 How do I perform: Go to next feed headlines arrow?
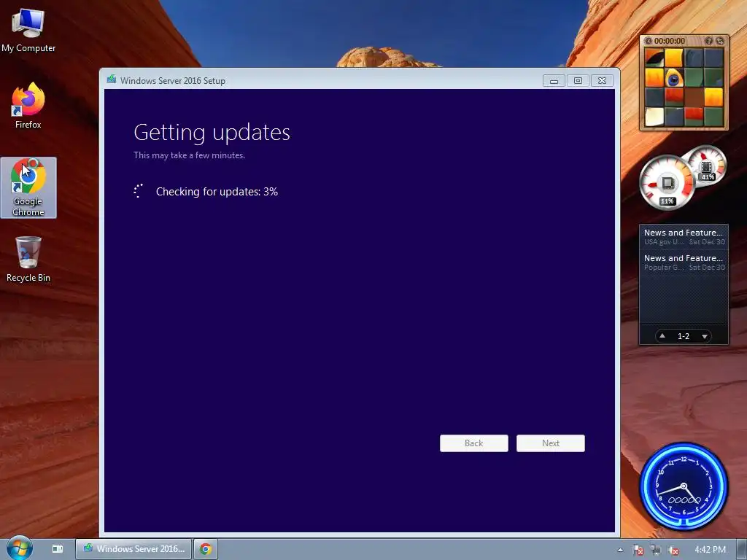(x=705, y=336)
